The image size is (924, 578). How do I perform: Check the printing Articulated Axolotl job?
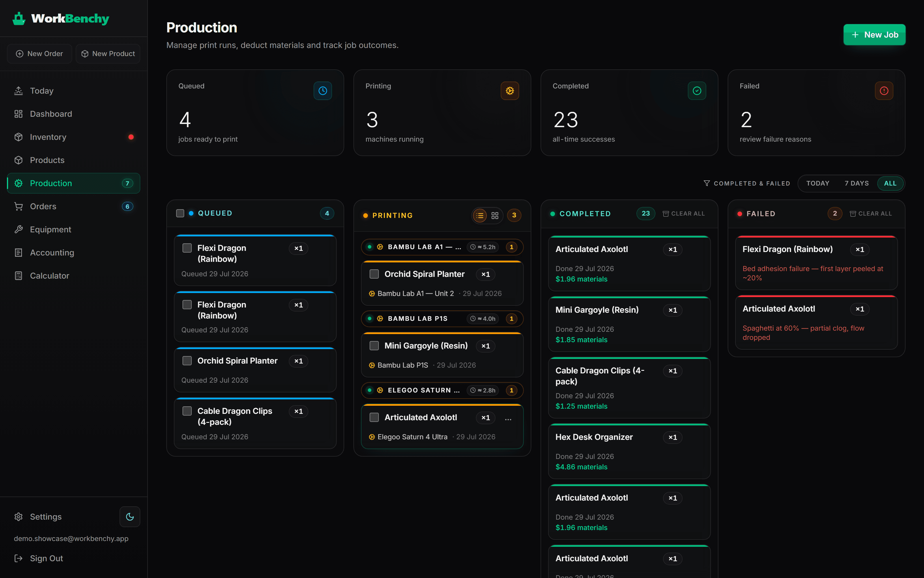(x=374, y=417)
